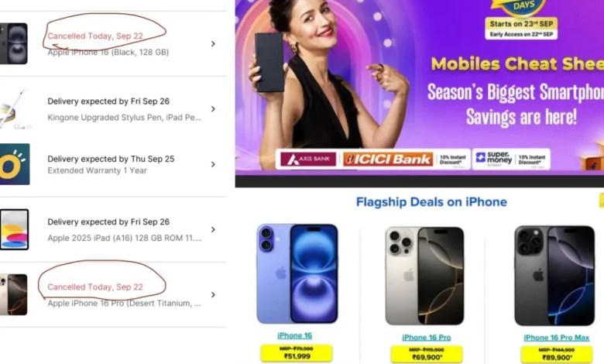The height and width of the screenshot is (364, 604).
Task: Expand the Extended Warranty 1 Year order chevron
Action: click(213, 164)
